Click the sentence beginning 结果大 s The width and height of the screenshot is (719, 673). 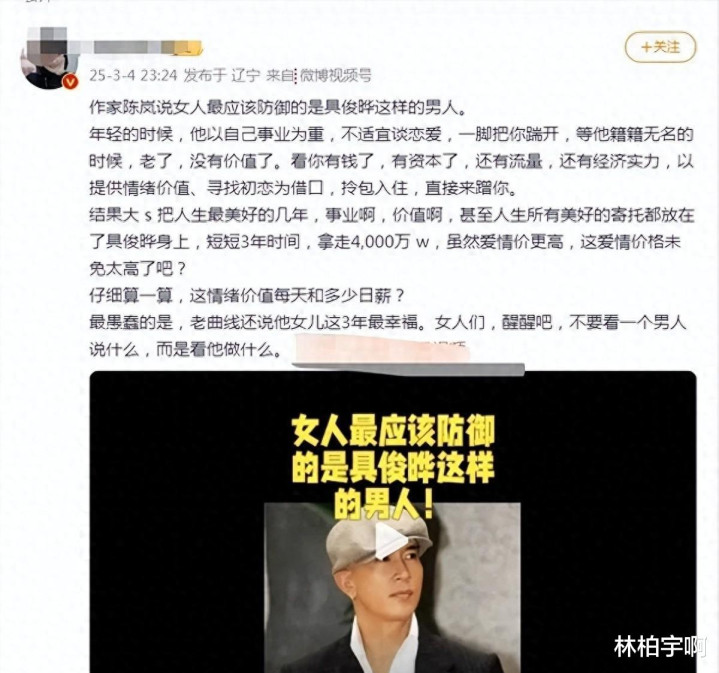pos(392,215)
